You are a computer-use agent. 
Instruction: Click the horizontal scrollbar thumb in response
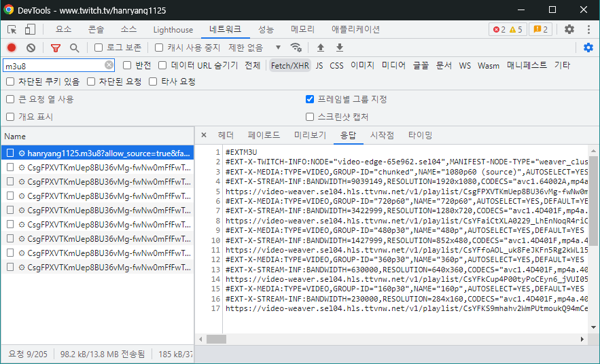216,339
